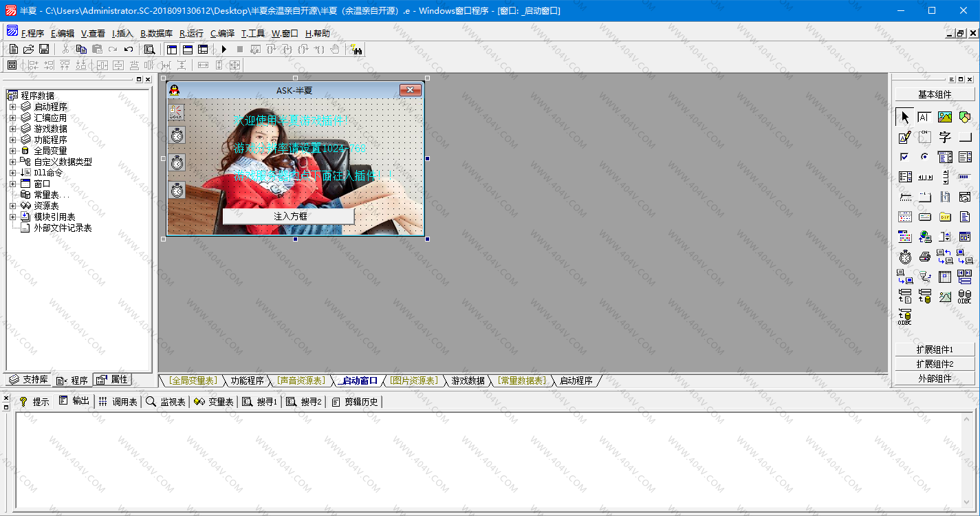The width and height of the screenshot is (980, 516).
Task: Open the 扩展组件1 component group
Action: 934,350
